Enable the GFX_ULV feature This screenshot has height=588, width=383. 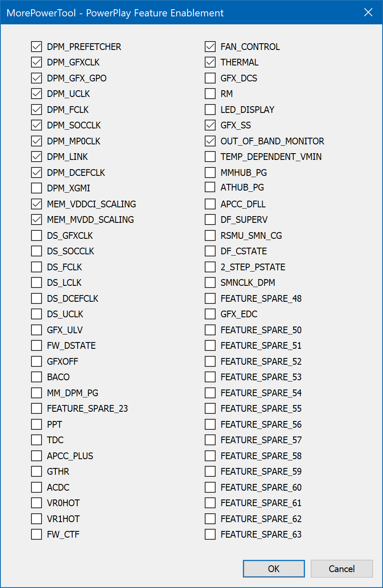click(36, 330)
